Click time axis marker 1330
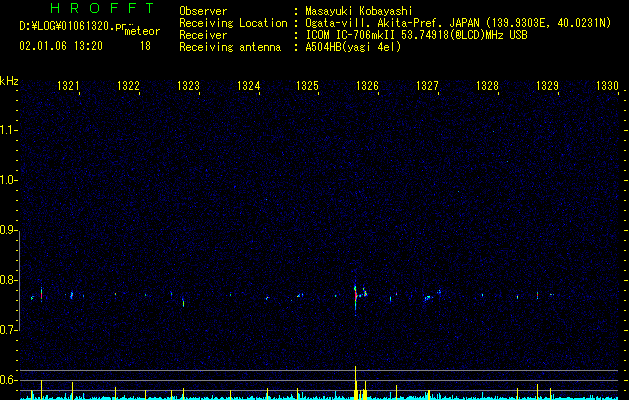629x400 pixels. [607, 86]
